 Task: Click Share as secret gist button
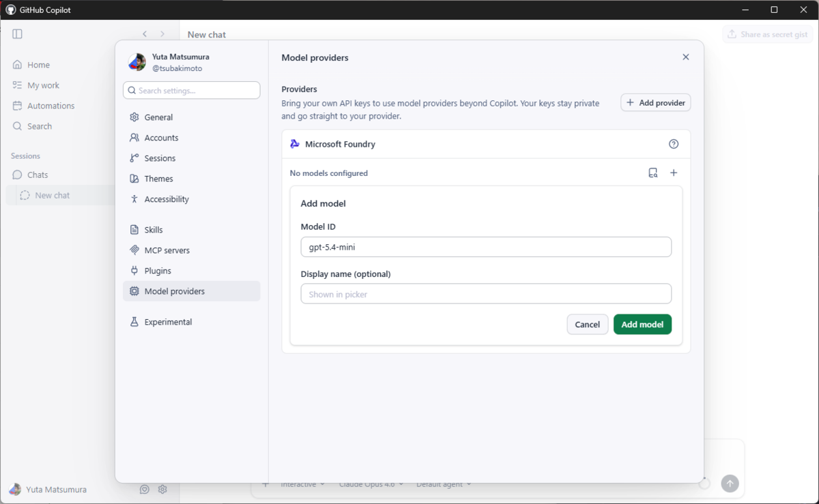click(x=768, y=34)
